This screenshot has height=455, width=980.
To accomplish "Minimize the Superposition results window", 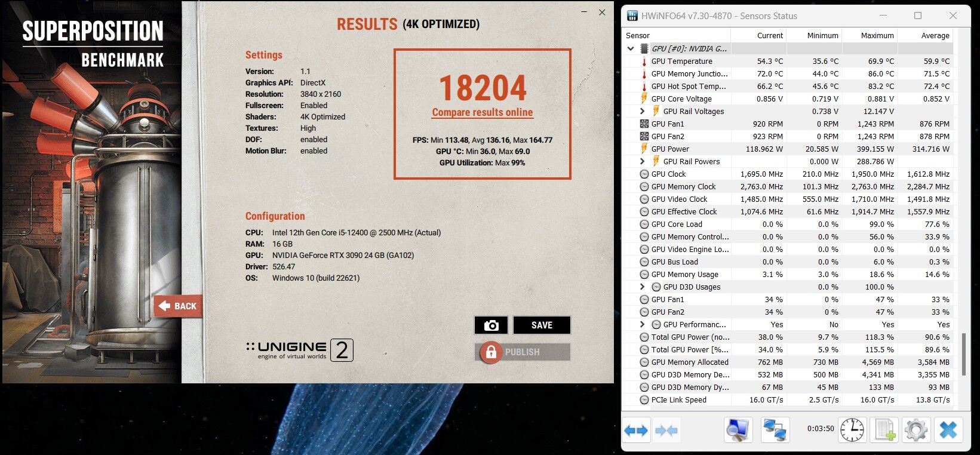I will (583, 12).
